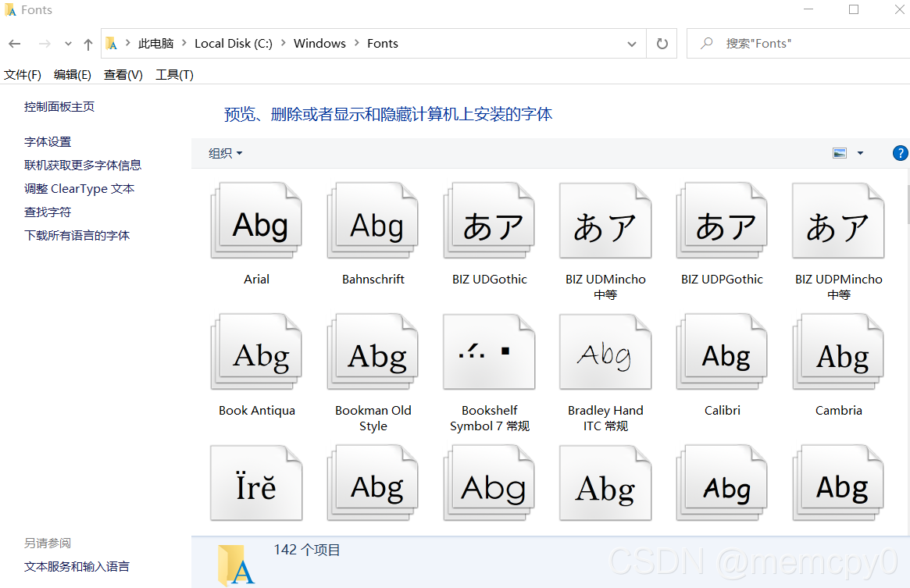910x588 pixels.
Task: Select the Bookman Old Style font icon
Action: pyautogui.click(x=373, y=351)
